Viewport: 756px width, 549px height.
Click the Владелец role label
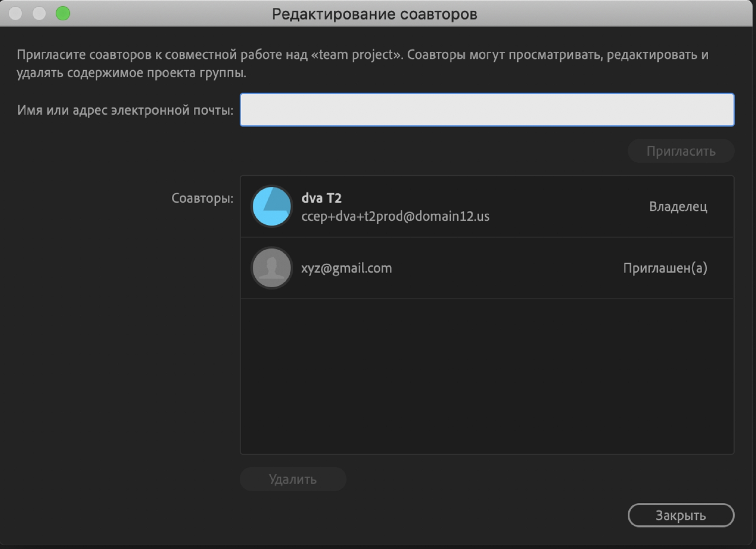(x=678, y=207)
